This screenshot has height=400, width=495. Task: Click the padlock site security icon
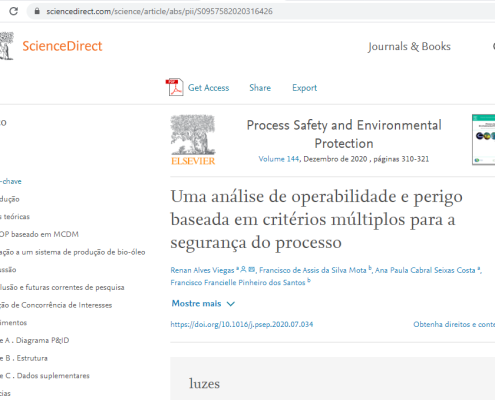(37, 11)
